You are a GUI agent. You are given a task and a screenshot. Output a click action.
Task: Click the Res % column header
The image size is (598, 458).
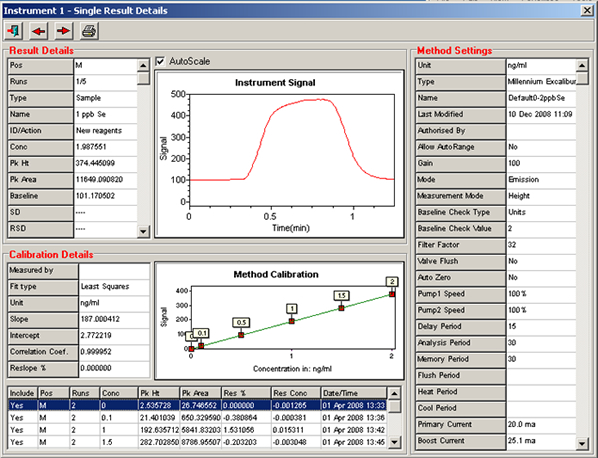click(246, 393)
